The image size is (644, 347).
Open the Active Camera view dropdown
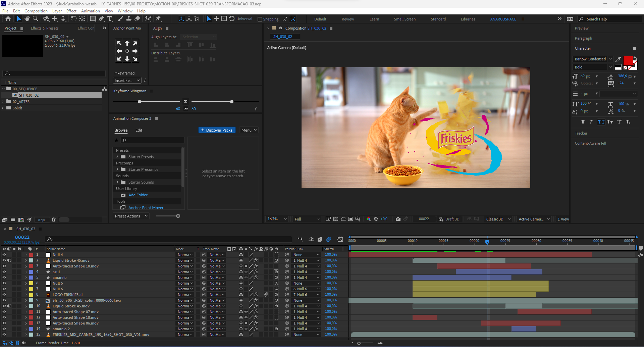534,219
